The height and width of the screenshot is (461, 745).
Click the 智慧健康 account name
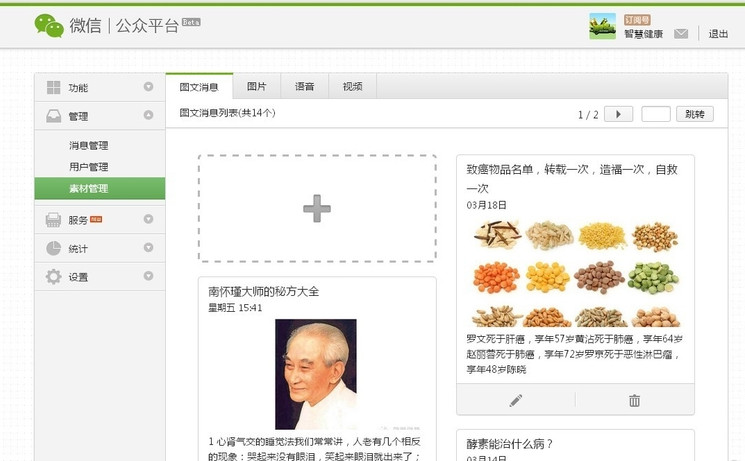click(x=643, y=34)
